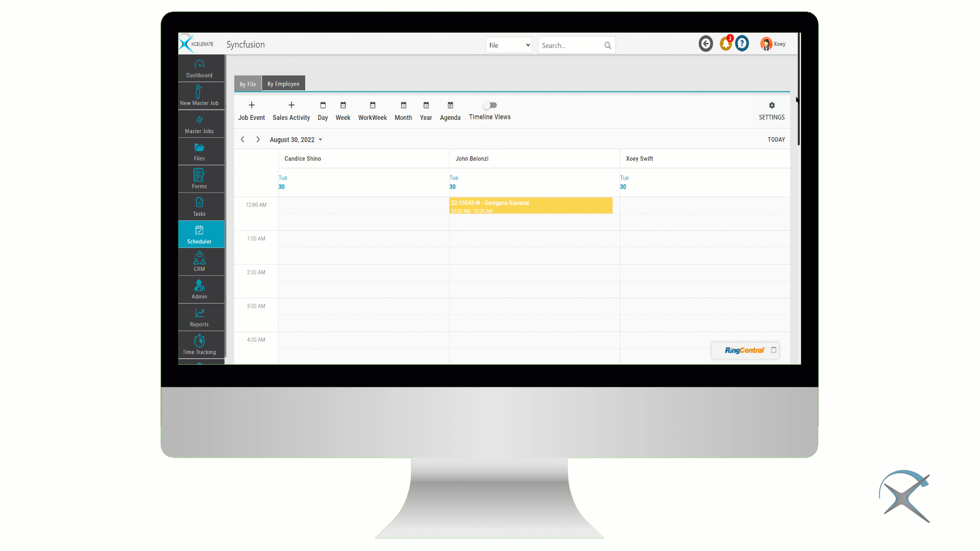980x551 pixels.
Task: Select the Month calendar view tab
Action: [x=403, y=110]
